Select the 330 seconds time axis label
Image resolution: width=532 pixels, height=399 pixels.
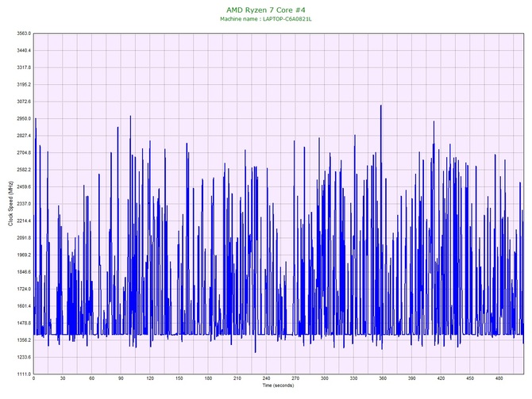(353, 378)
